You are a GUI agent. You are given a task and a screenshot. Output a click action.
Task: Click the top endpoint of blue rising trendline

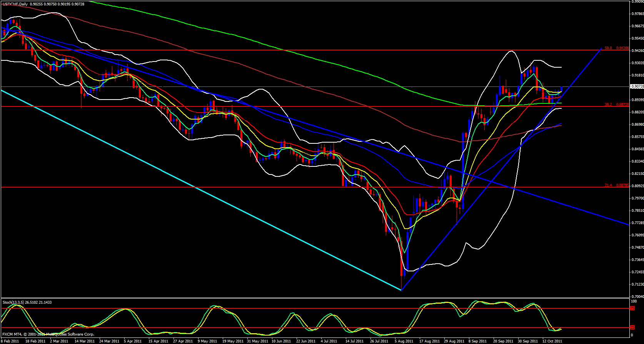tap(601, 49)
